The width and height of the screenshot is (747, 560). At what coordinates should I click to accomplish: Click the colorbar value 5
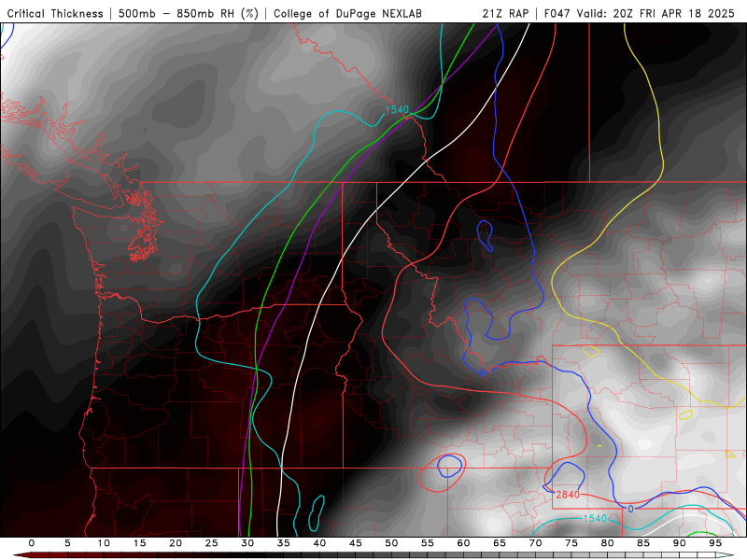coord(67,543)
